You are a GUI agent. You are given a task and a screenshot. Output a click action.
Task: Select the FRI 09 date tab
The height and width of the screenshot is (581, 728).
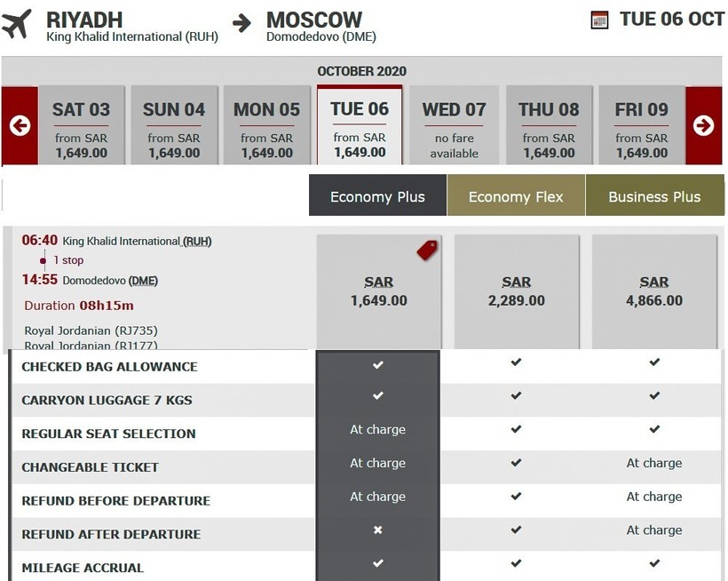[x=641, y=125]
